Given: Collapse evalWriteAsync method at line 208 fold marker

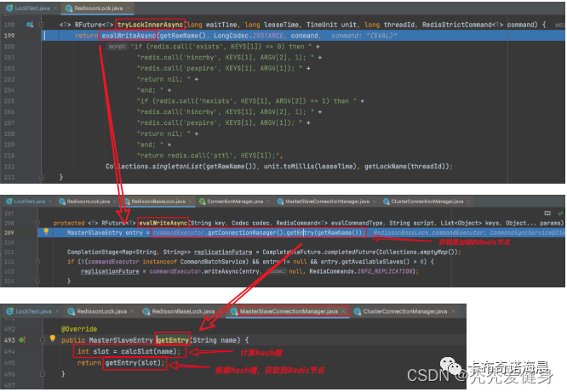Looking at the screenshot, I should (37, 223).
